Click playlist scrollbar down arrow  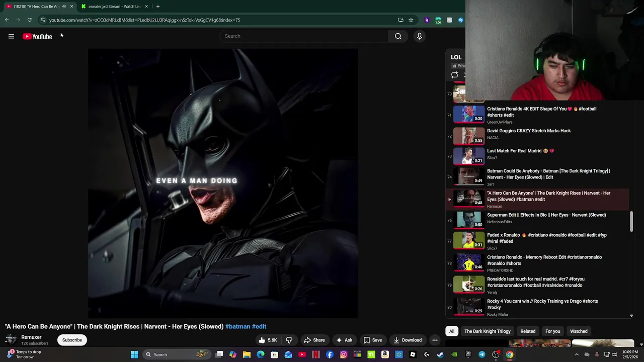pos(631,316)
